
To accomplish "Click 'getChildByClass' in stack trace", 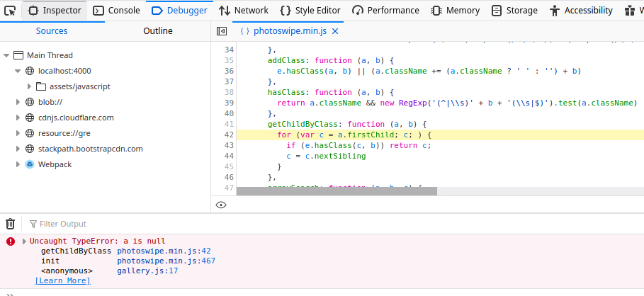I will tap(76, 251).
